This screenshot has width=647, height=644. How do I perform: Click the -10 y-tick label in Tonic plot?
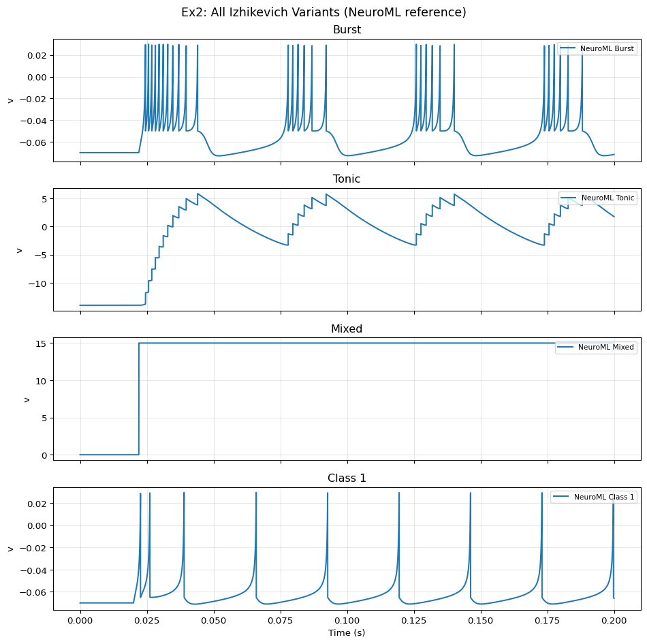pyautogui.click(x=38, y=283)
